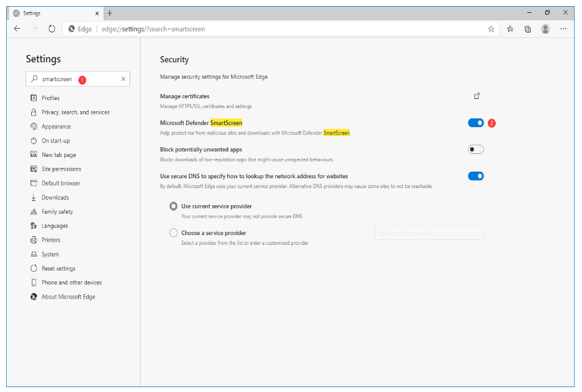Open On start-up settings

[x=56, y=140]
